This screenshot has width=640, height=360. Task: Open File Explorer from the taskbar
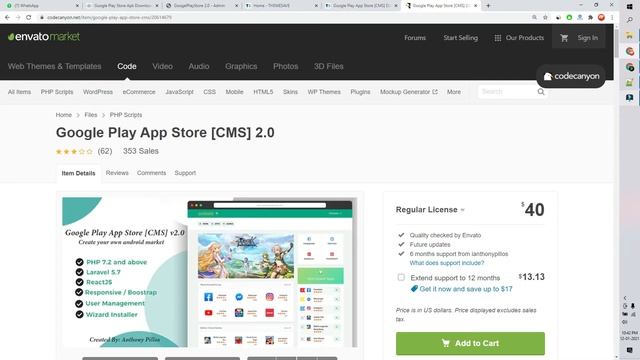(x=629, y=36)
